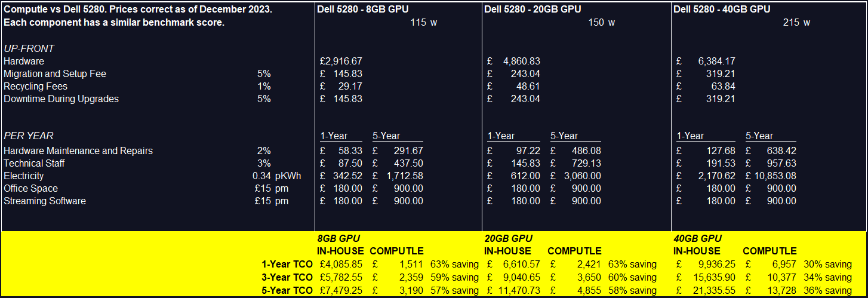Select the 2% maintenance rate cell
The height and width of the screenshot is (298, 868).
(x=264, y=150)
